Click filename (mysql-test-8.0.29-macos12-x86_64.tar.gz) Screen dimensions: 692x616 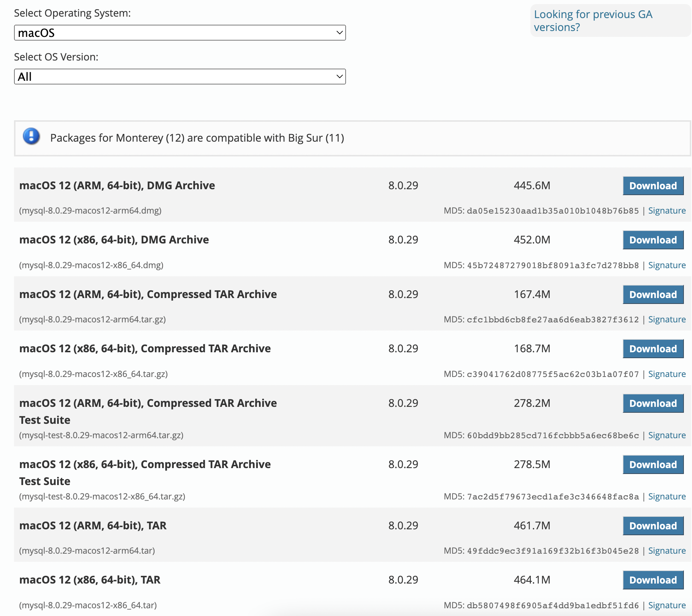[x=102, y=496]
